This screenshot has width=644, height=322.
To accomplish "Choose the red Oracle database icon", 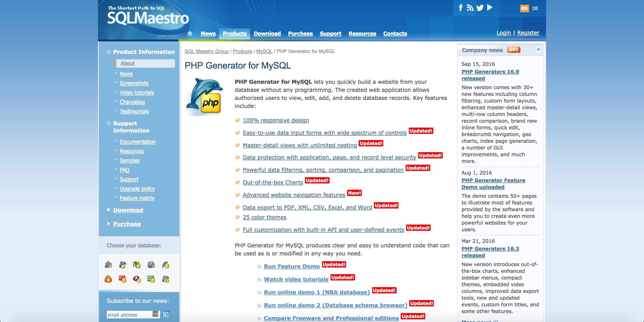I will pos(123,279).
